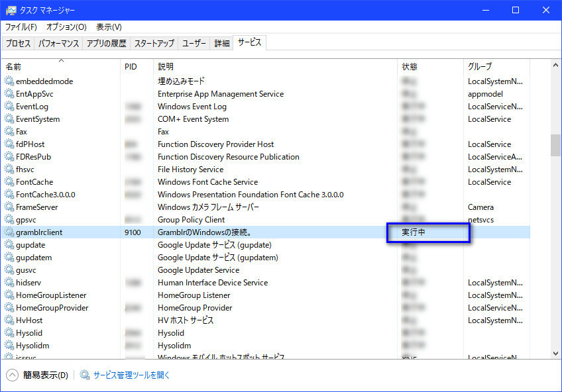
Task: Click the gear icon next to EventLog
Action: pos(9,107)
